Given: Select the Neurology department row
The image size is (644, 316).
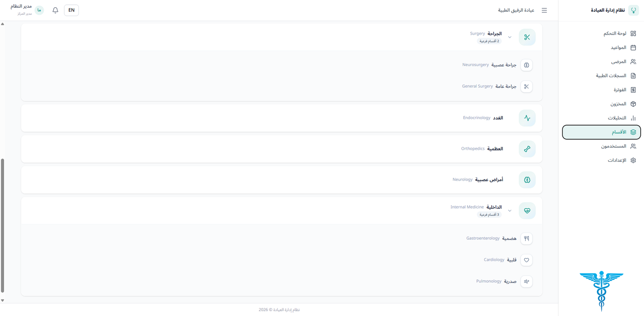Looking at the screenshot, I should point(281,180).
